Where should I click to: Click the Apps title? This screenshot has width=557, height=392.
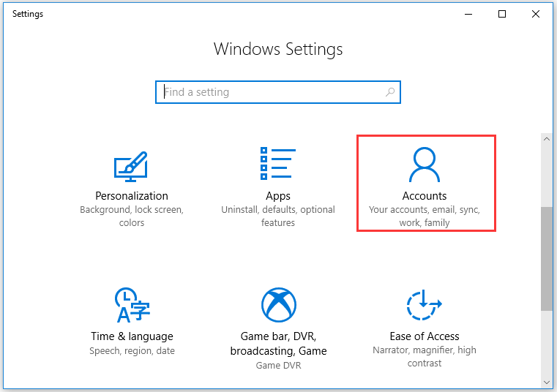pos(278,196)
